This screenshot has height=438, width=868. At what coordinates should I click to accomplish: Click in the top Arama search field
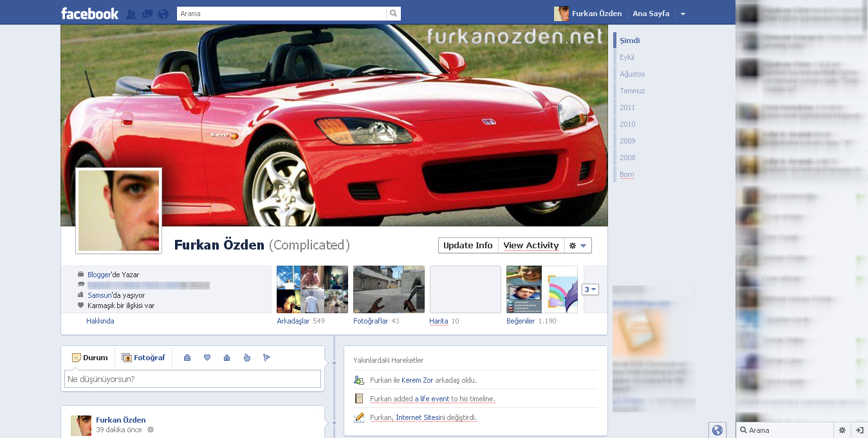coord(282,14)
